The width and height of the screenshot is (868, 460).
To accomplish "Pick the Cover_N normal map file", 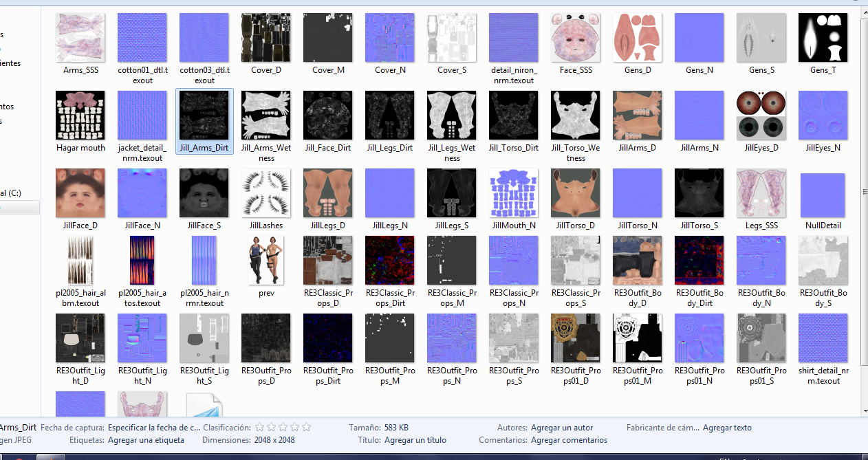I will point(390,38).
